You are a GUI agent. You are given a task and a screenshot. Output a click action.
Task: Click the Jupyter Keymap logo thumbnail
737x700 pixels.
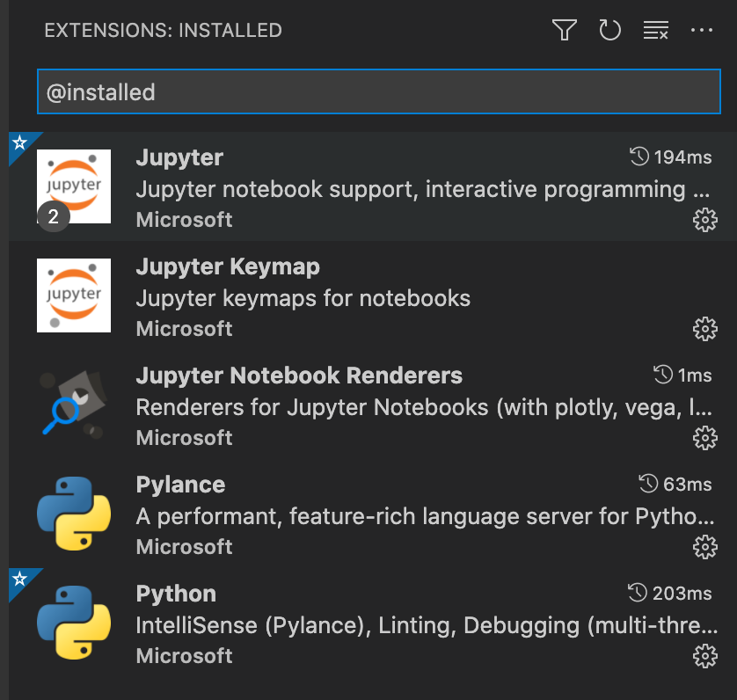point(74,295)
